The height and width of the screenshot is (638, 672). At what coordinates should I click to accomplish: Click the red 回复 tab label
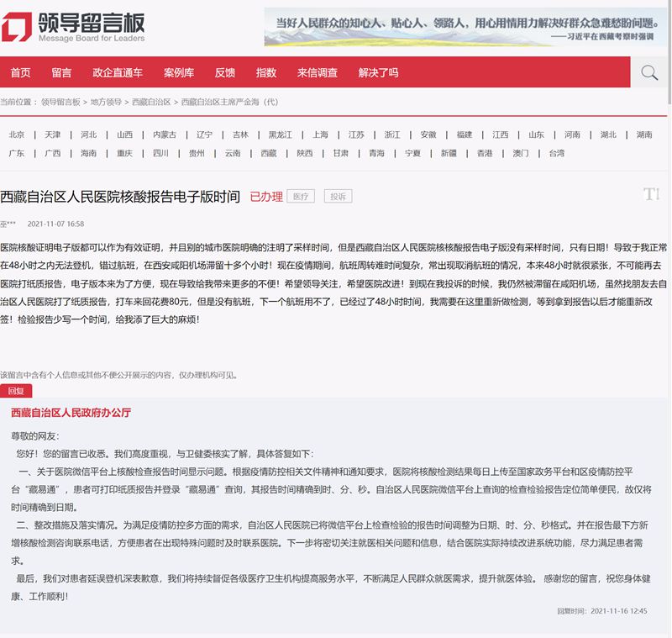click(16, 391)
